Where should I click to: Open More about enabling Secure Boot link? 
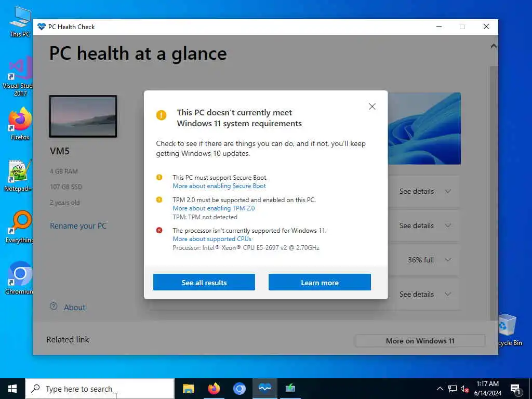pyautogui.click(x=219, y=186)
